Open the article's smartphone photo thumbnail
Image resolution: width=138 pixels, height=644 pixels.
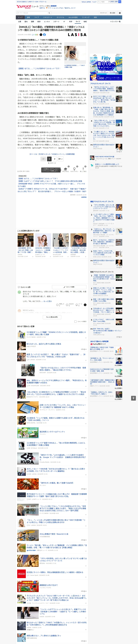pos(75,53)
